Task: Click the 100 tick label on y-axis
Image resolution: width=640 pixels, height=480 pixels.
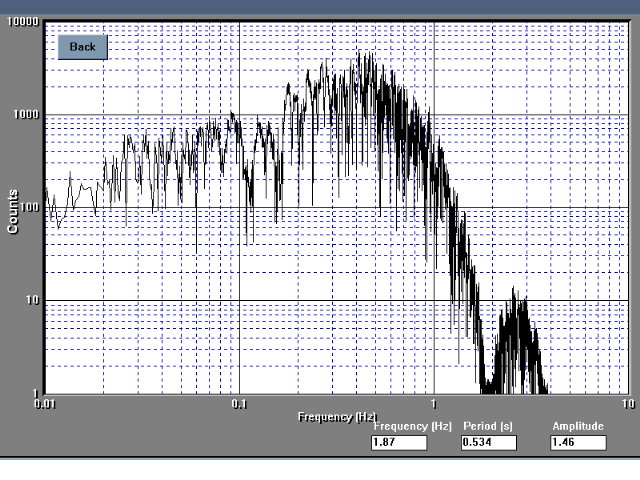Action: (28, 208)
